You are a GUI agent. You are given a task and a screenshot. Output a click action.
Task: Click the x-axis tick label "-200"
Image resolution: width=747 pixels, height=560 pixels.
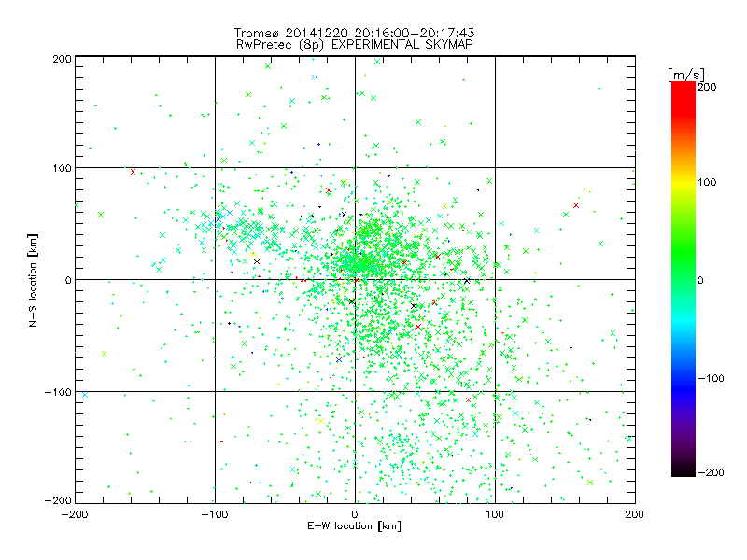click(75, 514)
